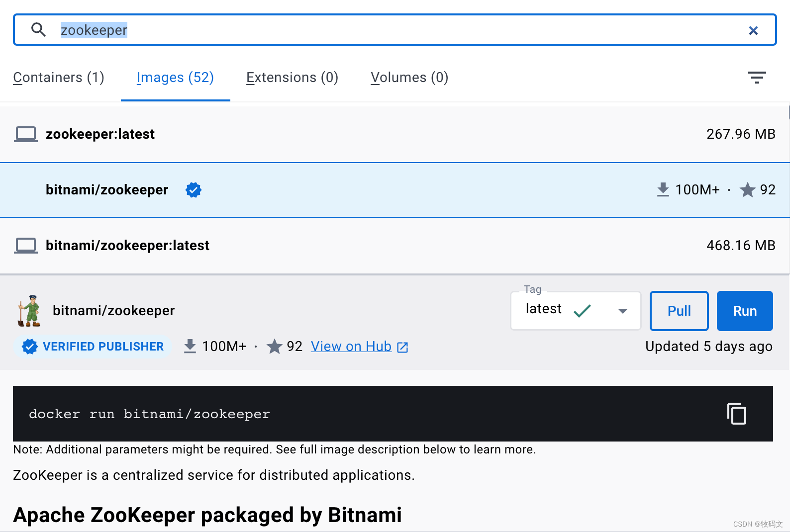The image size is (790, 532).
Task: Click the ZooKeeper centralized service description line
Action: tap(214, 475)
